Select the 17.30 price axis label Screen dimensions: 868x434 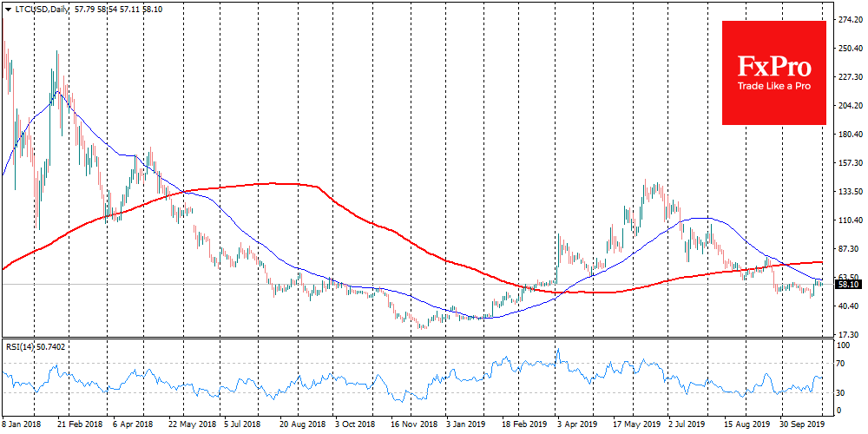[847, 335]
